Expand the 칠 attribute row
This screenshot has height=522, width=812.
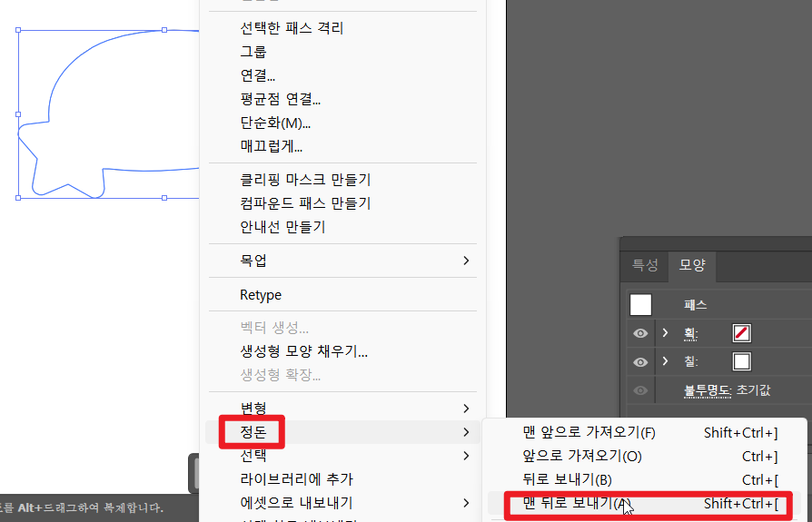tap(666, 360)
